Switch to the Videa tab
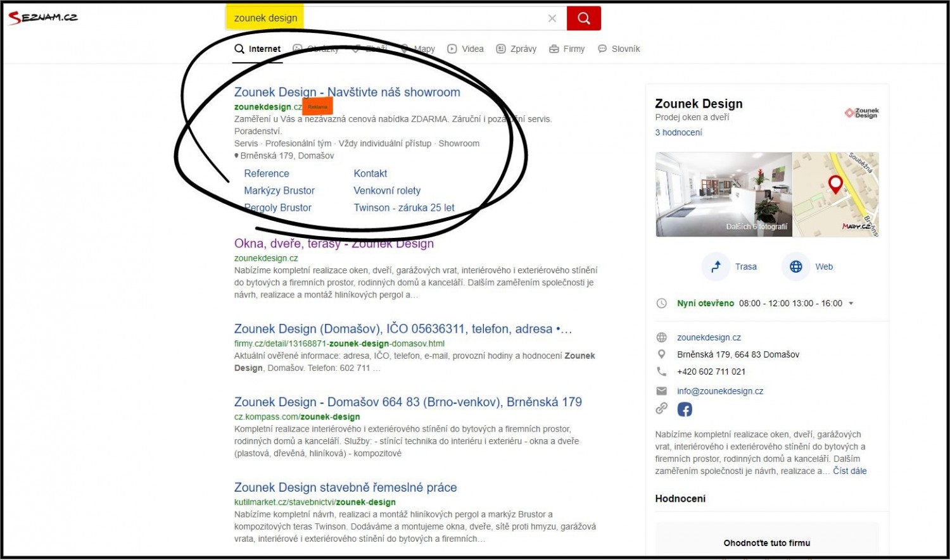The height and width of the screenshot is (560, 950). [x=465, y=49]
